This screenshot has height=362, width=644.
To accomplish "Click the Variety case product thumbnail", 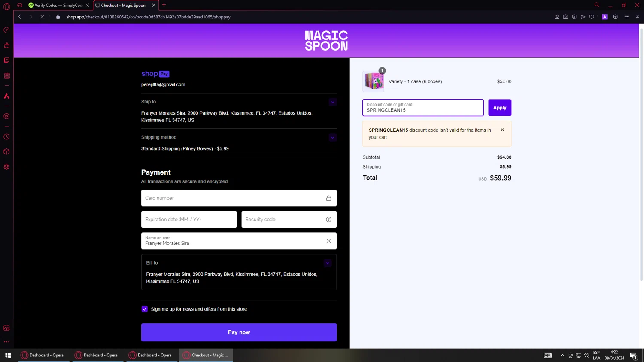I will click(374, 81).
